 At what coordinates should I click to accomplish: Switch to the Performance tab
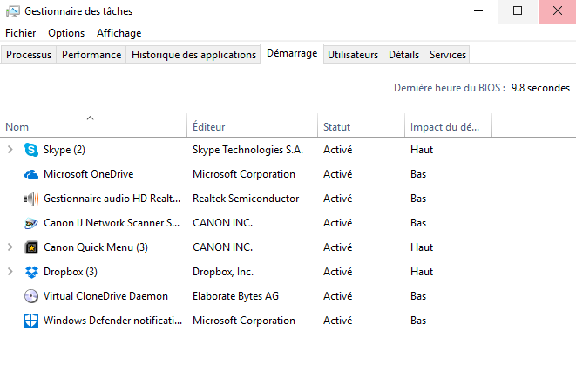(91, 54)
